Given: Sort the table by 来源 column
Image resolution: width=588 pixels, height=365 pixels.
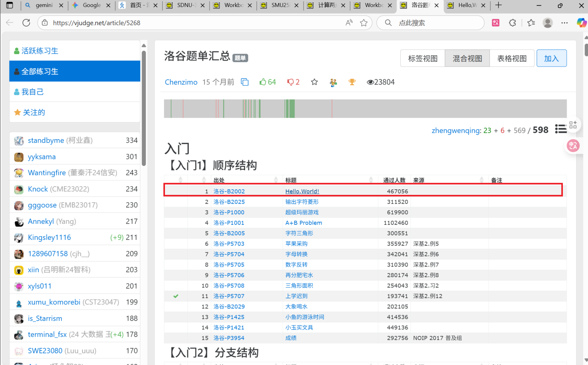Looking at the screenshot, I should (x=481, y=180).
